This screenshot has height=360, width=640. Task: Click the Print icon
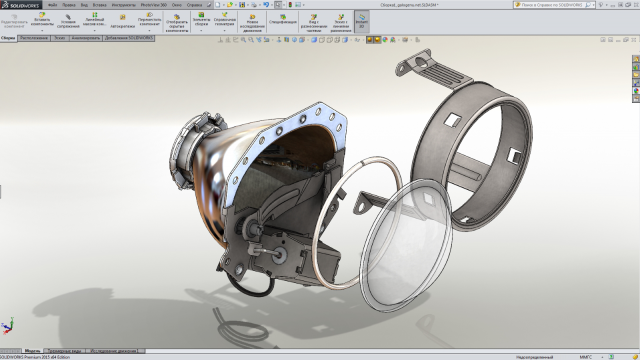[x=254, y=5]
